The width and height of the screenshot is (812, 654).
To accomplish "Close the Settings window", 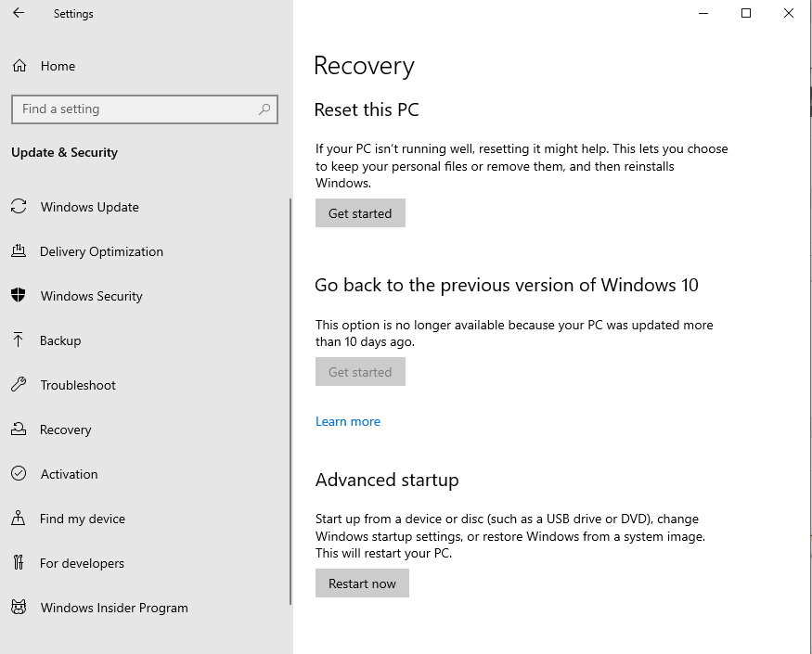I will click(x=789, y=13).
